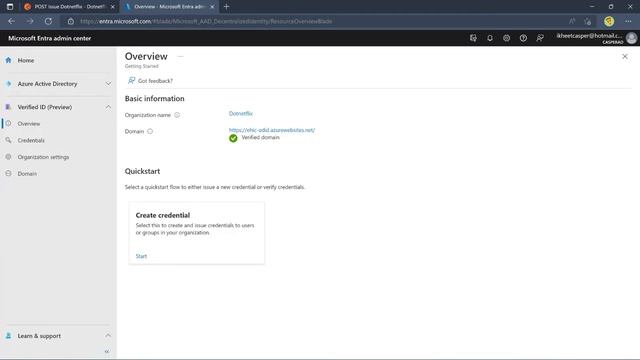Go forward with the browser forward arrow
Image resolution: width=640 pixels, height=360 pixels.
[x=30, y=21]
